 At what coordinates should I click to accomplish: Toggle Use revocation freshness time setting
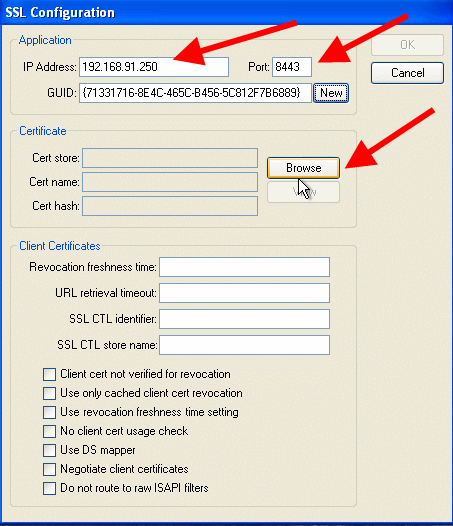49,412
